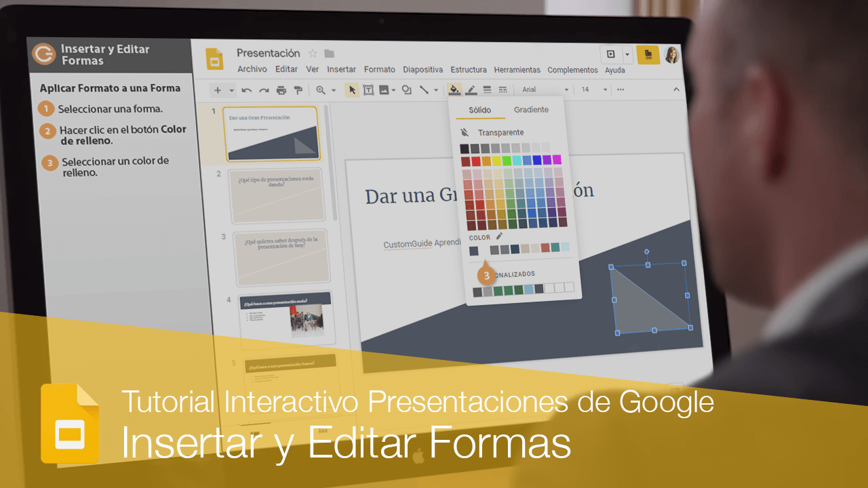Open the Estructura menu
This screenshot has height=488, width=868.
point(469,69)
